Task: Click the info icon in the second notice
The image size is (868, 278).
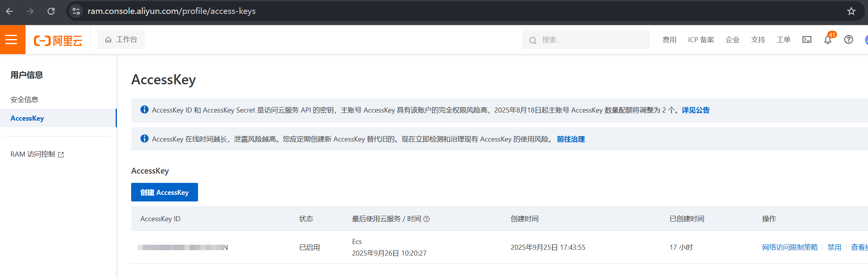Action: pos(144,139)
